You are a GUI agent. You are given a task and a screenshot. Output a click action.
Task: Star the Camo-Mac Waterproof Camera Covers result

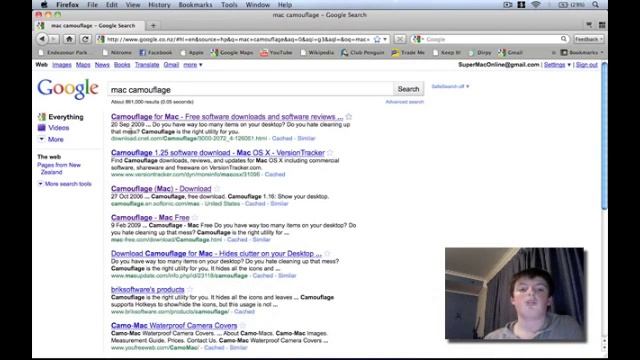[243, 325]
